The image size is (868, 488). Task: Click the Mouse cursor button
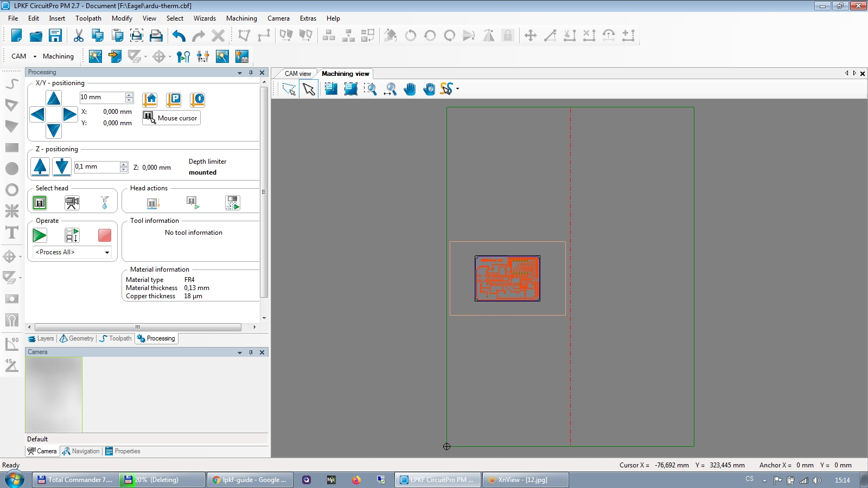(171, 118)
